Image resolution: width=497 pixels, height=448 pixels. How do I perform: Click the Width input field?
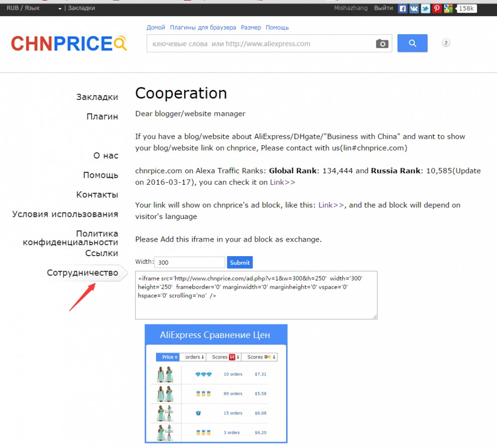pos(190,262)
